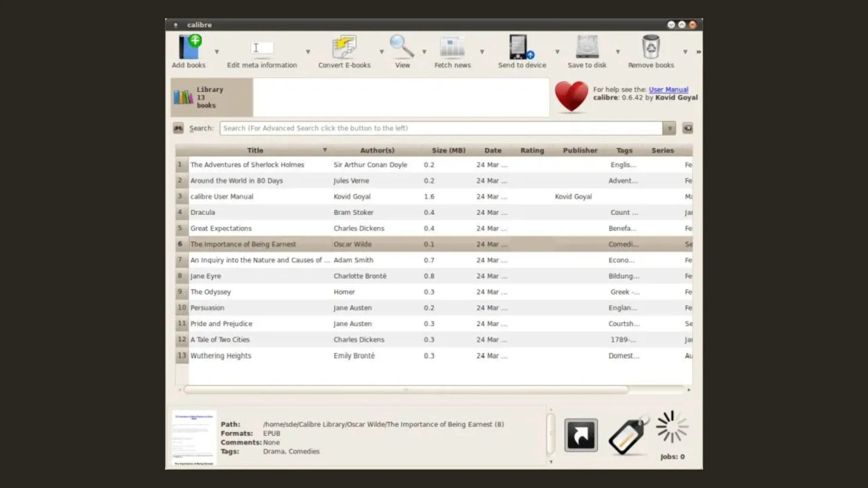
Task: Open the View magnifier tool
Action: pos(402,46)
